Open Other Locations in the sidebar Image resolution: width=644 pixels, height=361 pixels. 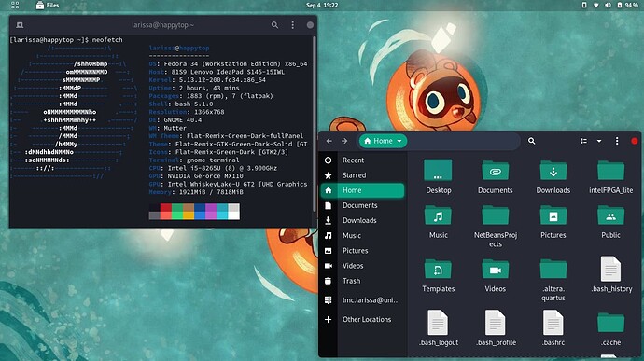[x=362, y=320]
